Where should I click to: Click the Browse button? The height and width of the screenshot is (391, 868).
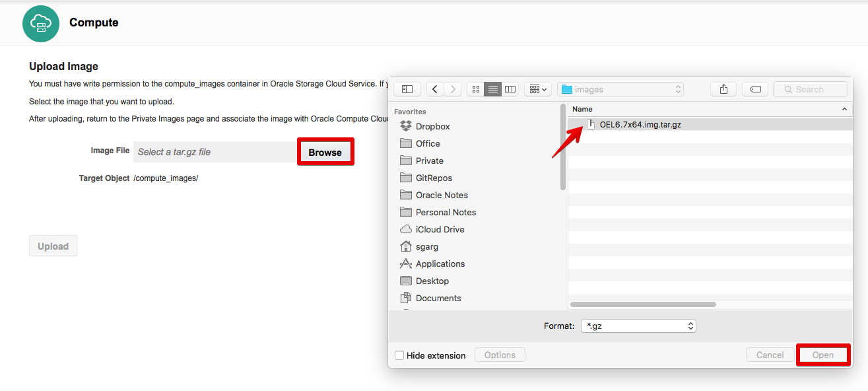point(325,152)
